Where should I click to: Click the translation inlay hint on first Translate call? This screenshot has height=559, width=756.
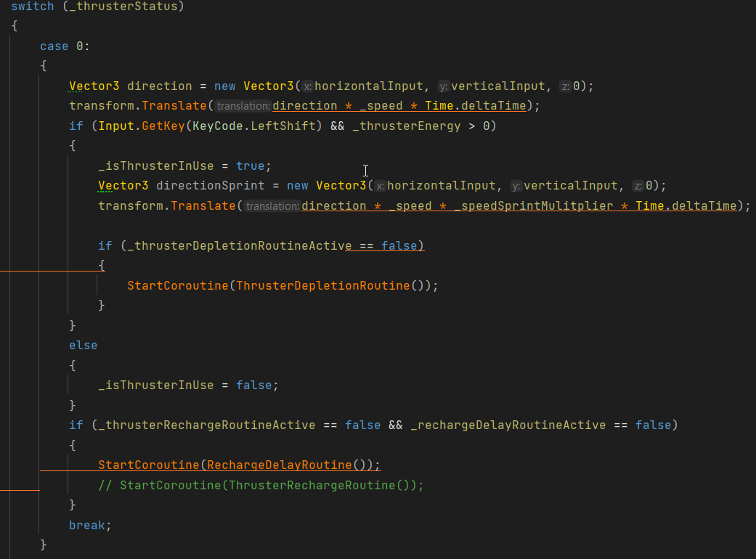[243, 106]
